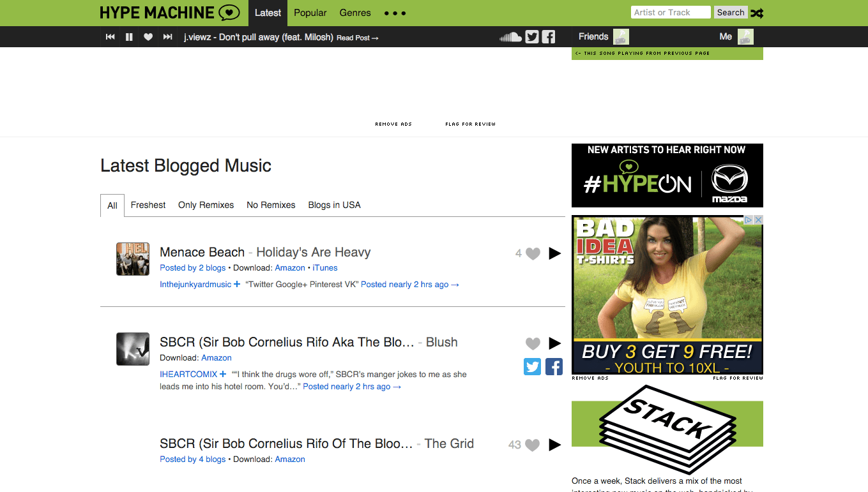Switch to Blogs in USA tab
This screenshot has width=868, height=492.
tap(335, 205)
